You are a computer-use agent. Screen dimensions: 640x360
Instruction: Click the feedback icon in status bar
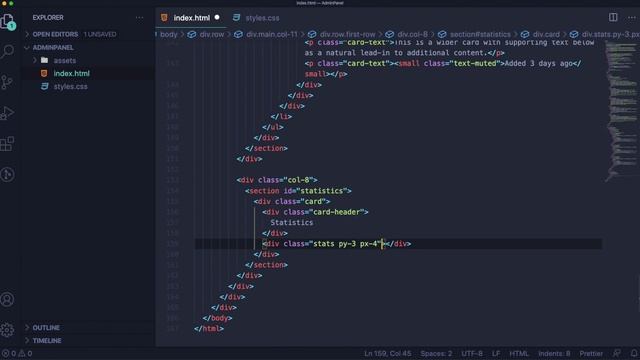[x=617, y=353]
